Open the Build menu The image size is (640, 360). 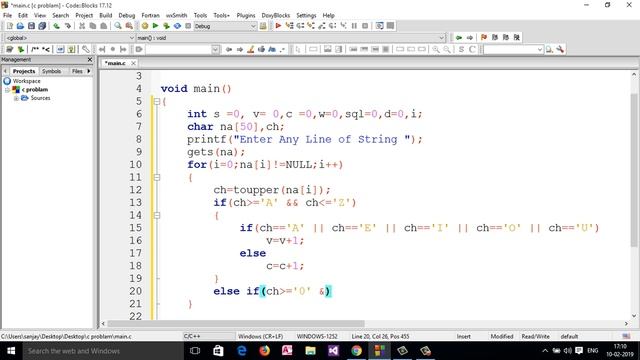click(x=106, y=15)
